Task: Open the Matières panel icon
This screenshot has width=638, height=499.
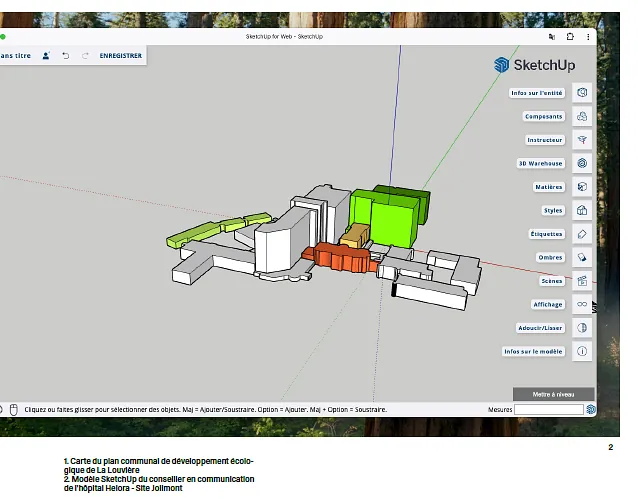Action: coord(582,187)
